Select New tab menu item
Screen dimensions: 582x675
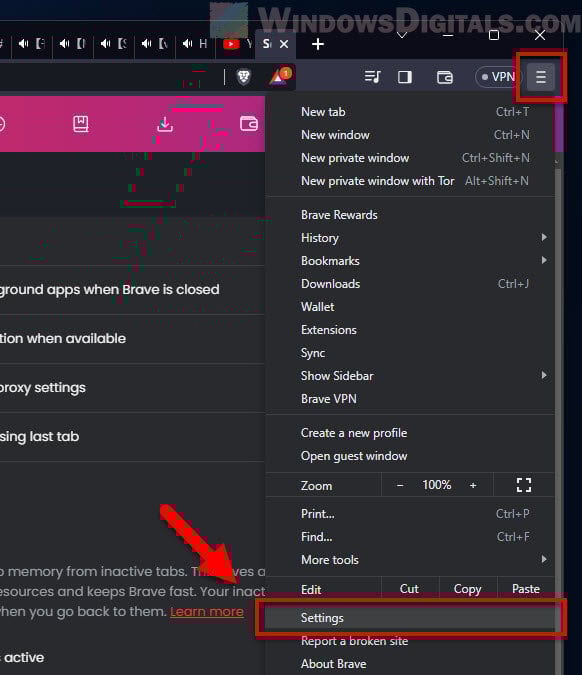coord(410,112)
